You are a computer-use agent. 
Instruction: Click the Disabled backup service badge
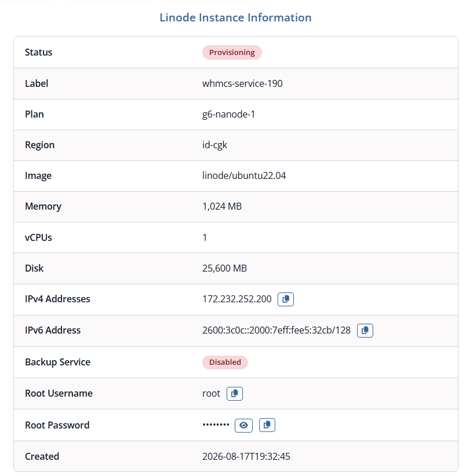click(225, 363)
